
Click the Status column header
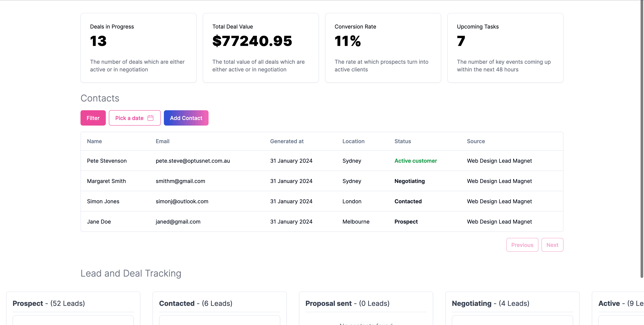402,141
